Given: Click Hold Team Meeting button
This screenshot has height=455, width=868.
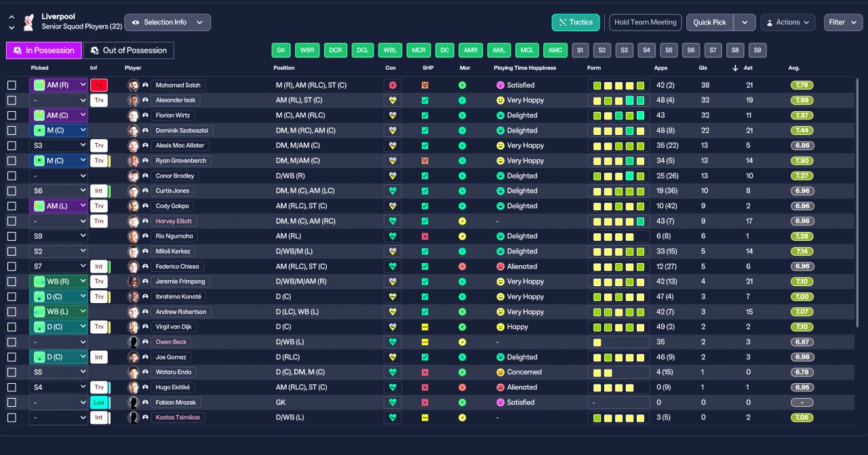Looking at the screenshot, I should click(x=645, y=22).
